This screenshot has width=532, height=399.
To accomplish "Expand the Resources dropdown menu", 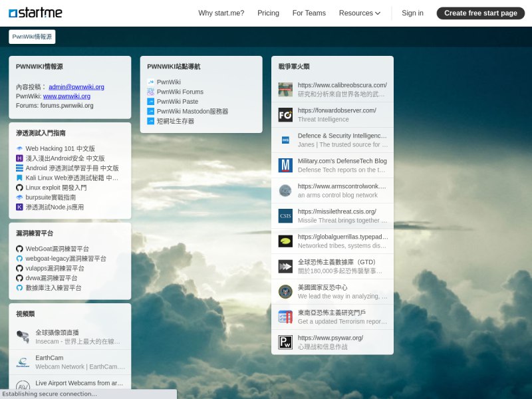I will [360, 13].
